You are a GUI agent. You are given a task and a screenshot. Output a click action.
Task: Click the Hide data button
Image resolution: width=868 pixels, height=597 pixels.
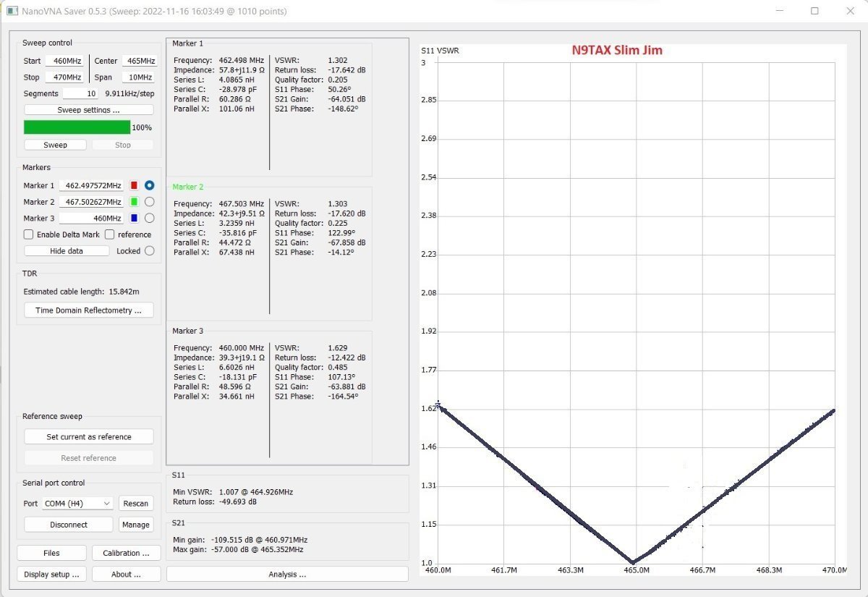pyautogui.click(x=67, y=251)
